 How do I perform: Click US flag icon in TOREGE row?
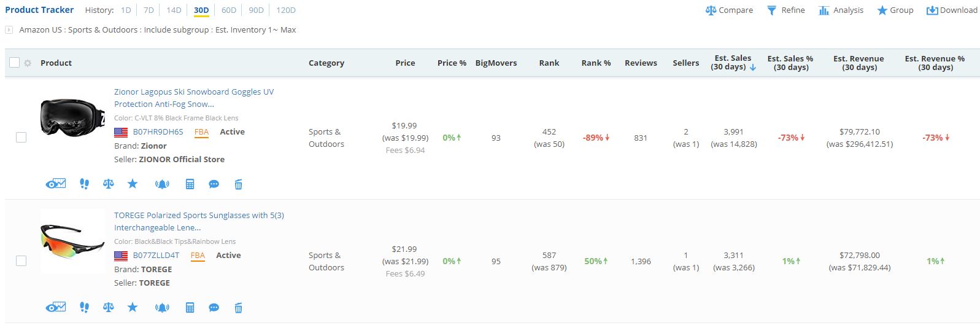click(121, 256)
